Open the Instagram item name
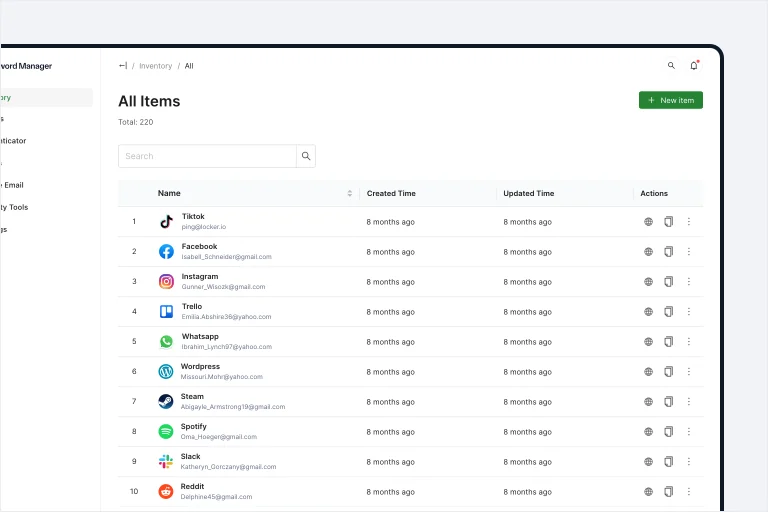 pyautogui.click(x=200, y=276)
